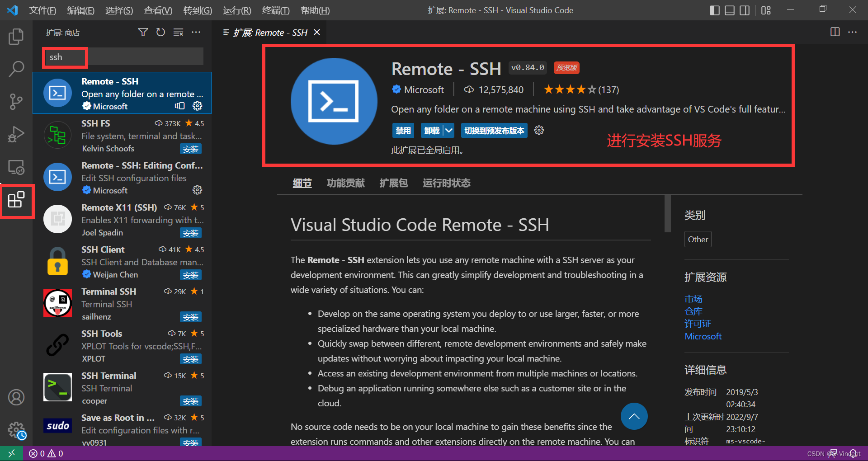Screen dimensions: 868x461
Task: Click the filter extensions icon
Action: click(143, 33)
